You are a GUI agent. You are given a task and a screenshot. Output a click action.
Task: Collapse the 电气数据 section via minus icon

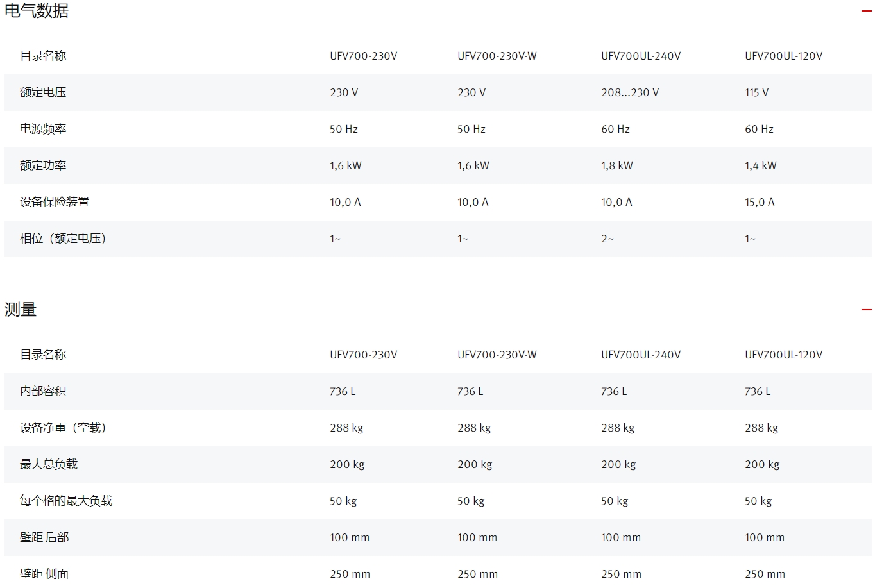(866, 11)
